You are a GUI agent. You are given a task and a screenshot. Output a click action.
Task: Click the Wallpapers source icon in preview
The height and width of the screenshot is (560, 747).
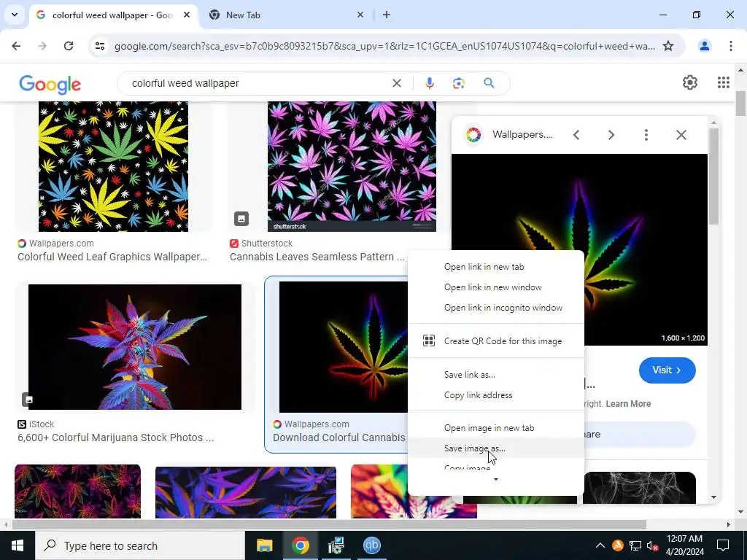(473, 135)
